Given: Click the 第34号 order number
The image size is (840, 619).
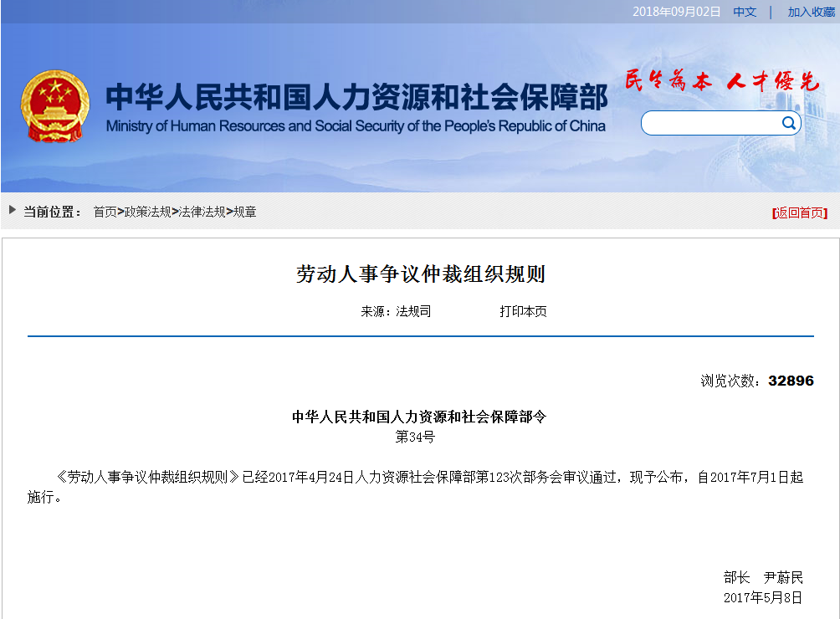Looking at the screenshot, I should point(415,437).
